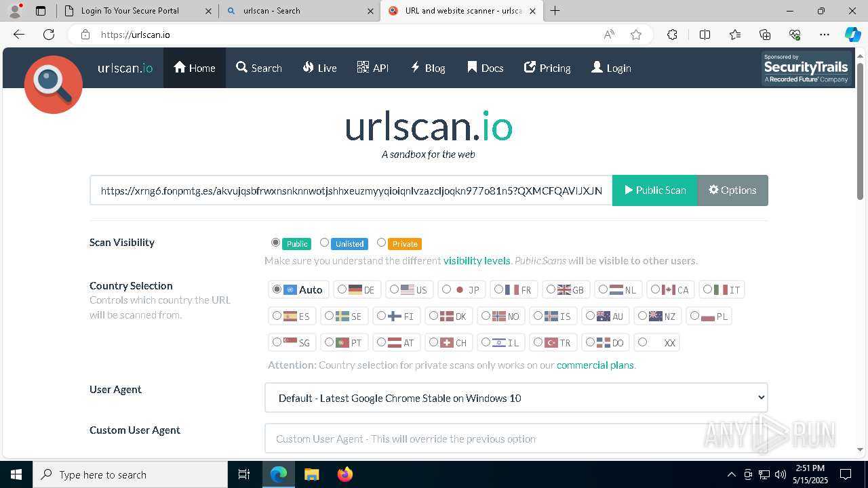Open Collections icon in toolbar

[x=765, y=35]
